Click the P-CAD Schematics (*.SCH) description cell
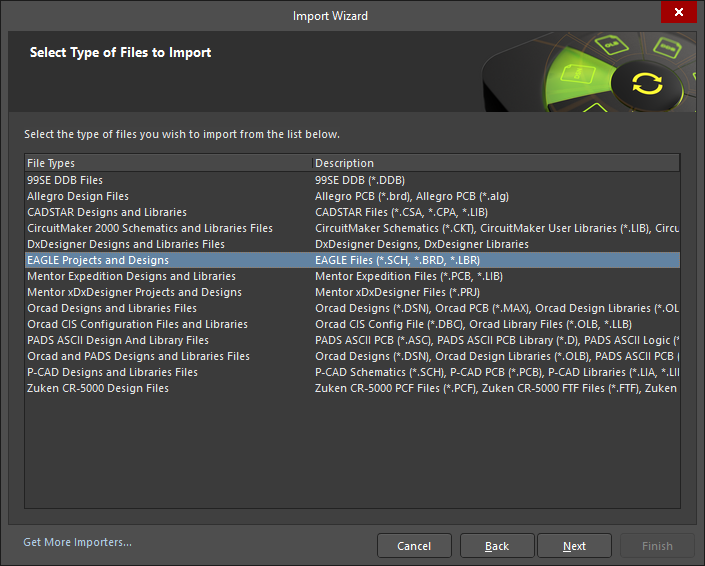Viewport: 705px width, 566px height. 497,372
